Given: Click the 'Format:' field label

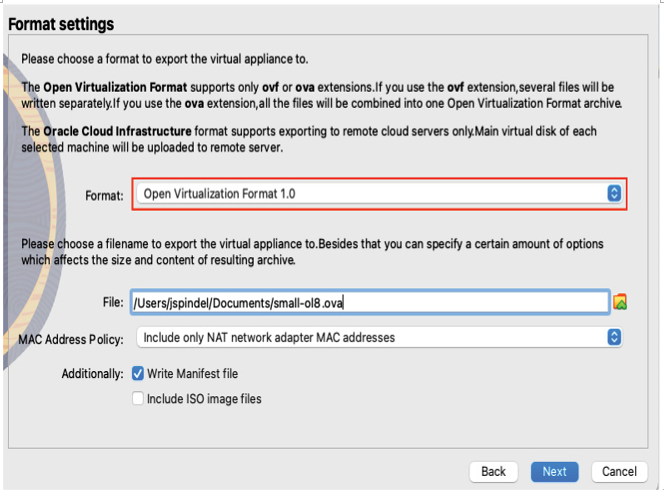Looking at the screenshot, I should 104,196.
